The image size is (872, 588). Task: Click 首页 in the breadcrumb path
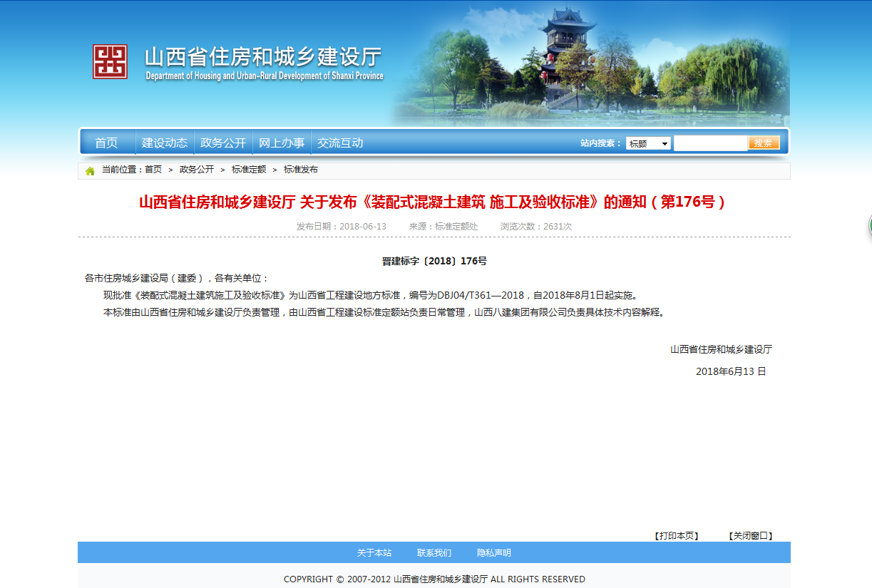pos(153,170)
